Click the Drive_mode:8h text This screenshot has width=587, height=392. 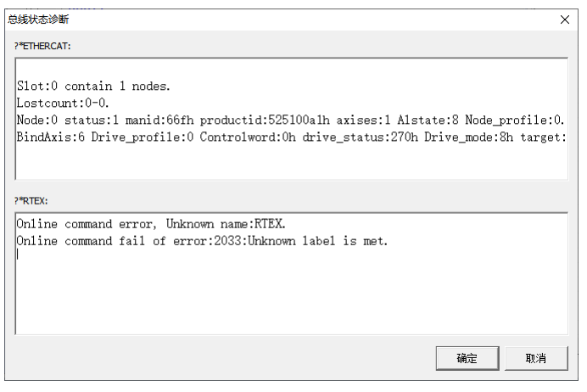[x=468, y=137]
